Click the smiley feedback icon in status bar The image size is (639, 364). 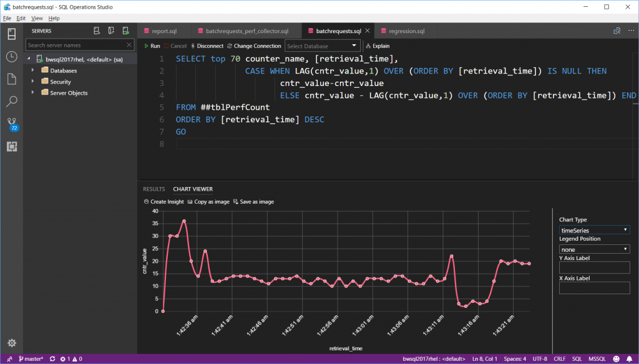pos(617,359)
